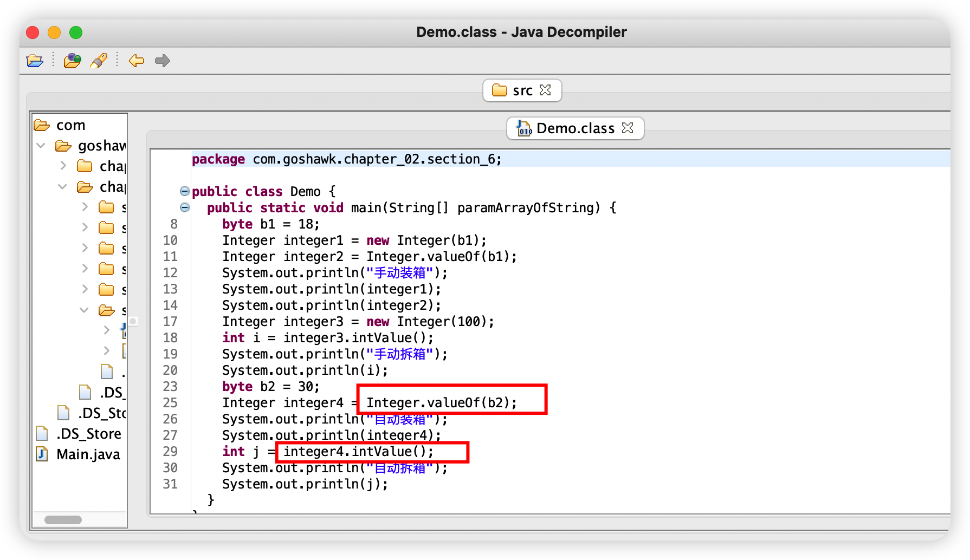
Task: Select the goshawk folder in tree
Action: tap(102, 146)
